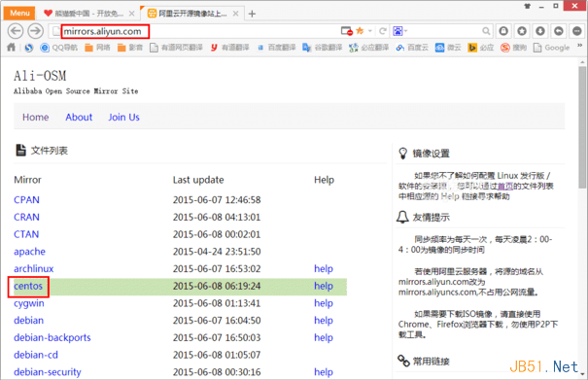Open the Home navigation item

[x=36, y=117]
